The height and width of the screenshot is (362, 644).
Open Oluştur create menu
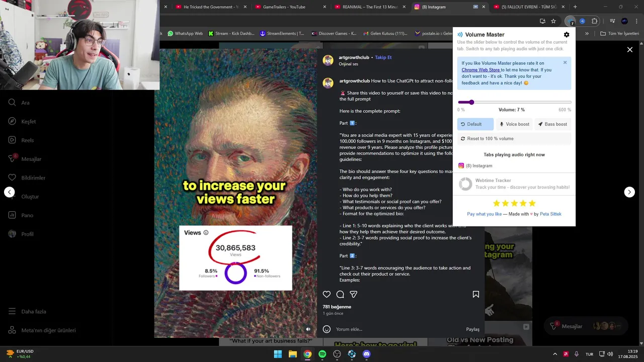point(24,197)
